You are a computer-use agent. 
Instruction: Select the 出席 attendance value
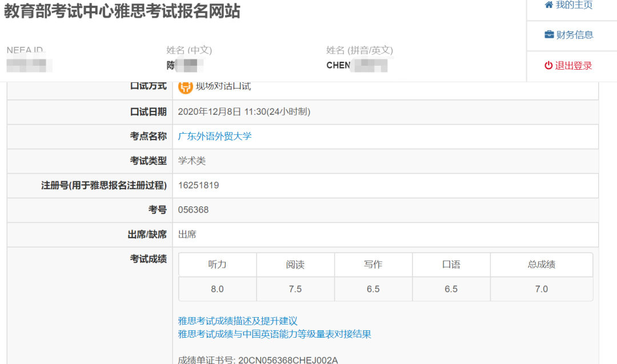(187, 234)
